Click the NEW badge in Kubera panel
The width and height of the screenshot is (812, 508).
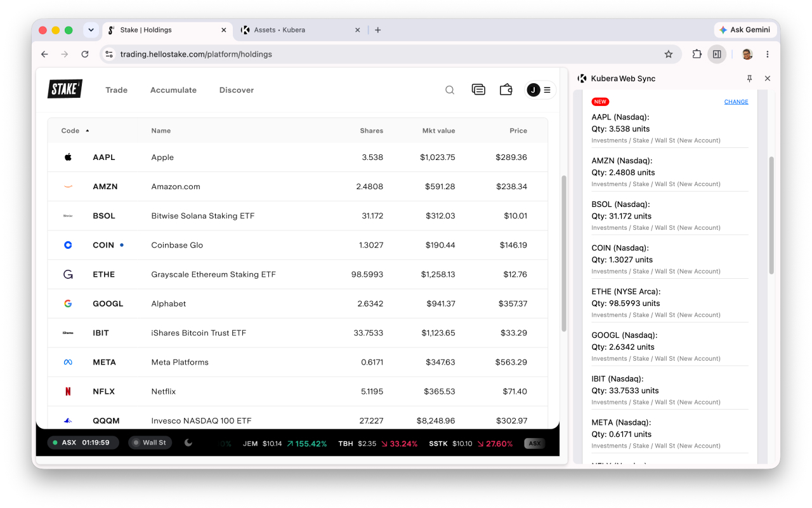coord(600,102)
